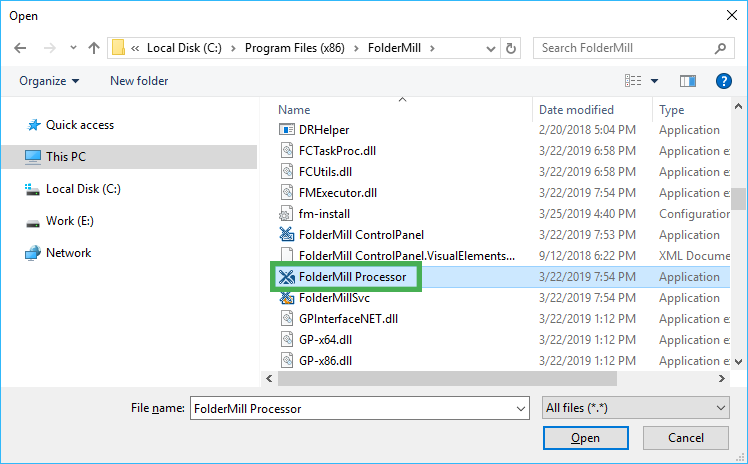The height and width of the screenshot is (464, 748).
Task: Click the Quick access star icon
Action: 33,125
